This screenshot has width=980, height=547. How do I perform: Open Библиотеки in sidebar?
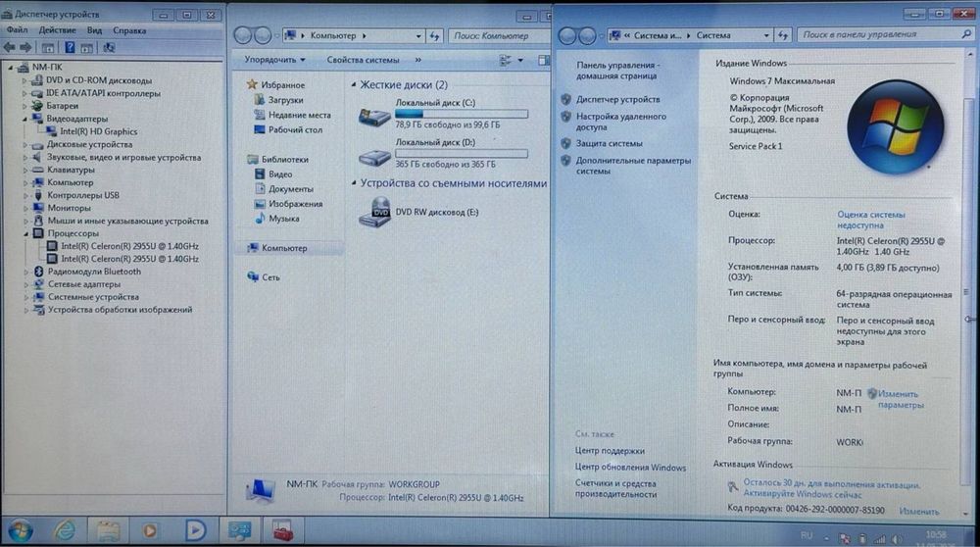coord(284,160)
